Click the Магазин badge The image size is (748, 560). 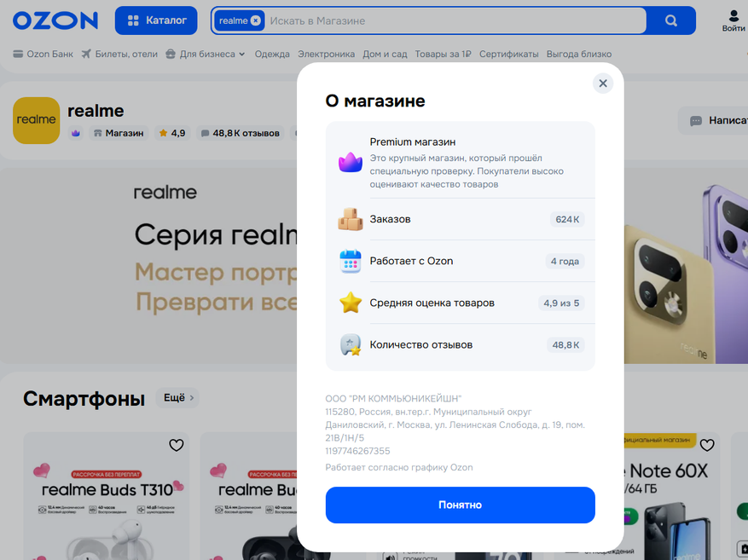click(119, 133)
